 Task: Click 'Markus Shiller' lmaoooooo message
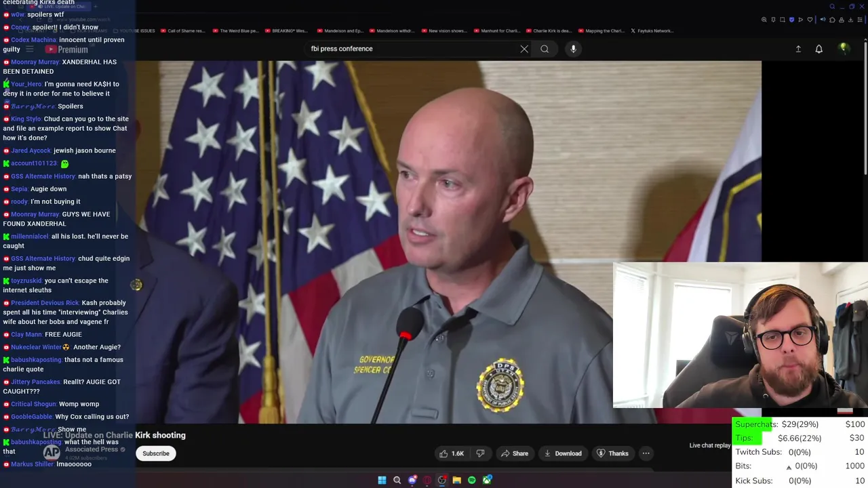(x=47, y=464)
